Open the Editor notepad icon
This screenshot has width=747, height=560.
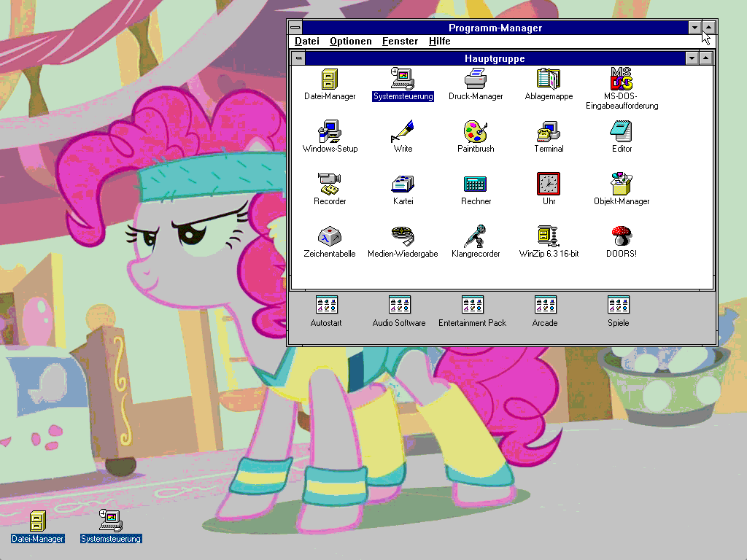622,131
